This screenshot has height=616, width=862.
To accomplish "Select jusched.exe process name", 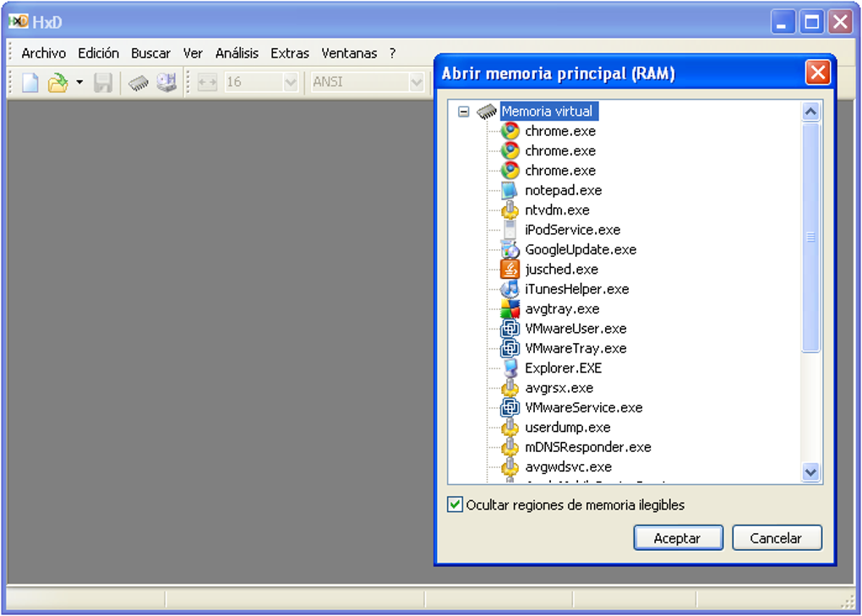I will [561, 270].
